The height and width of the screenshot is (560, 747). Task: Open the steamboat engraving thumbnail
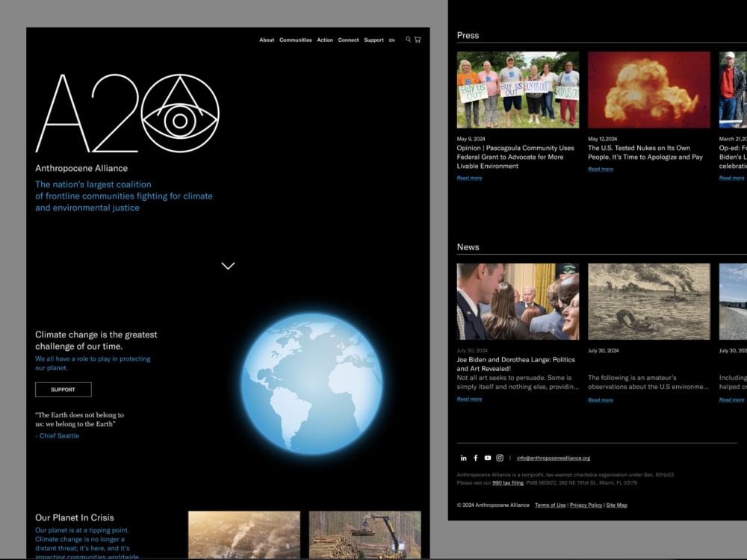(649, 302)
